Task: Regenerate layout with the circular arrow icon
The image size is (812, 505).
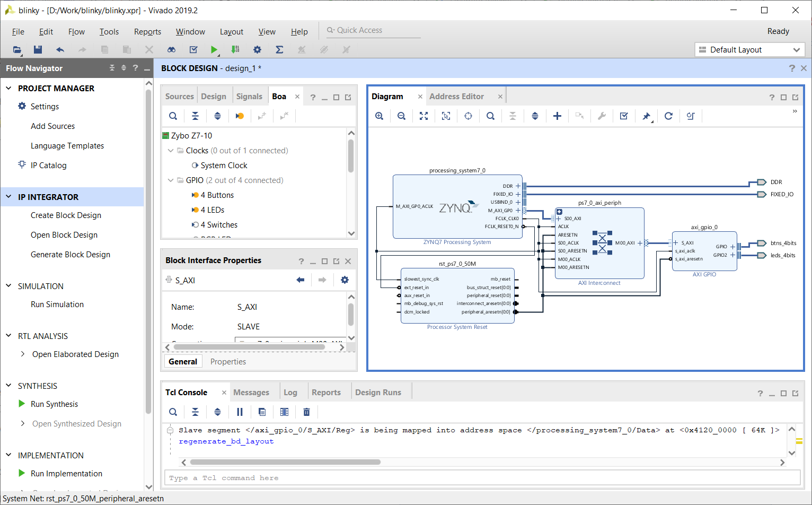Action: tap(668, 116)
